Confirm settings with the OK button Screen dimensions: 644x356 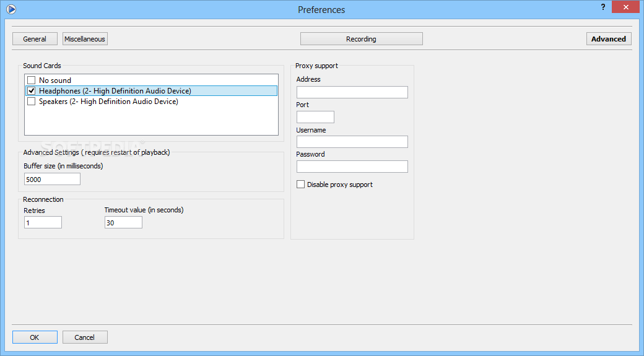[x=35, y=337]
